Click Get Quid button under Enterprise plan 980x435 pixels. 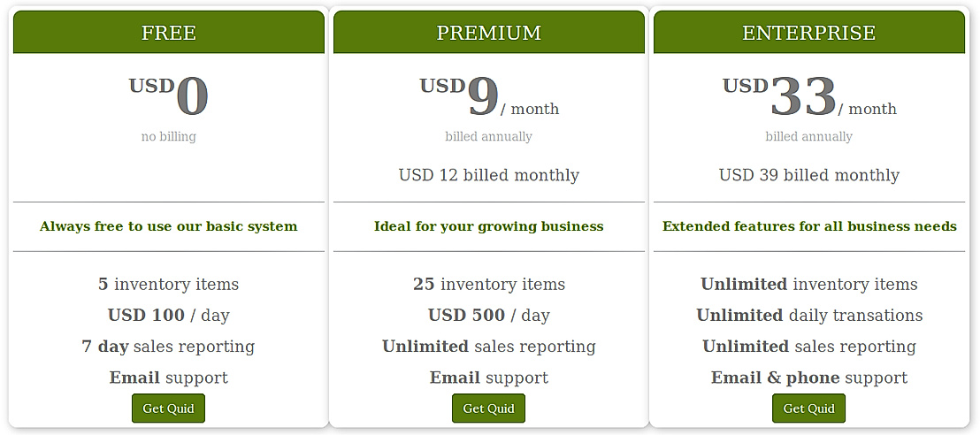click(x=808, y=408)
